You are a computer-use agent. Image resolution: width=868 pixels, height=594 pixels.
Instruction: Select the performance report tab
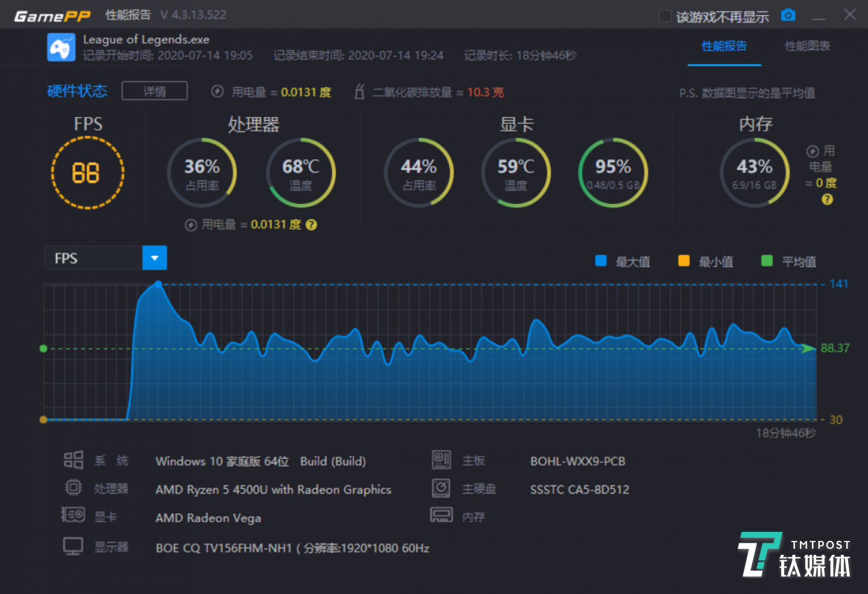pos(724,46)
